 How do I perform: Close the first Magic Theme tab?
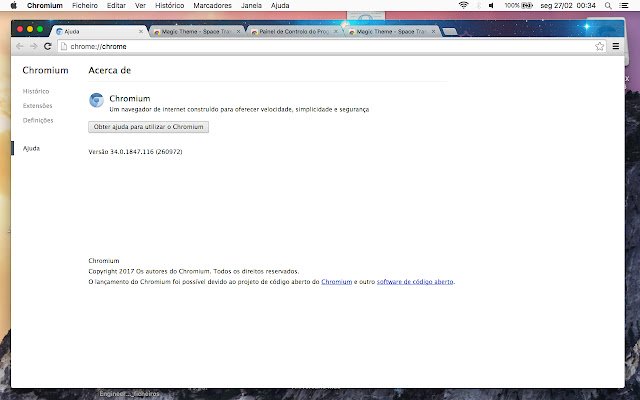click(238, 31)
